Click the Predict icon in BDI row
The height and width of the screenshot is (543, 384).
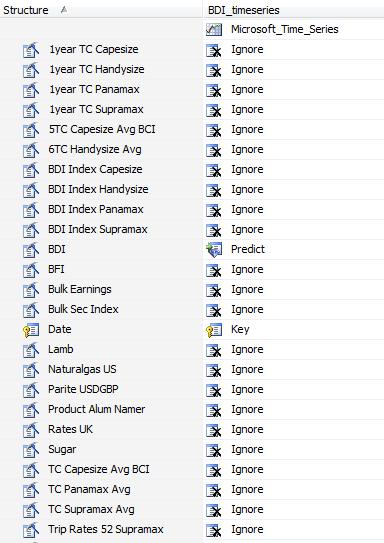(x=214, y=249)
